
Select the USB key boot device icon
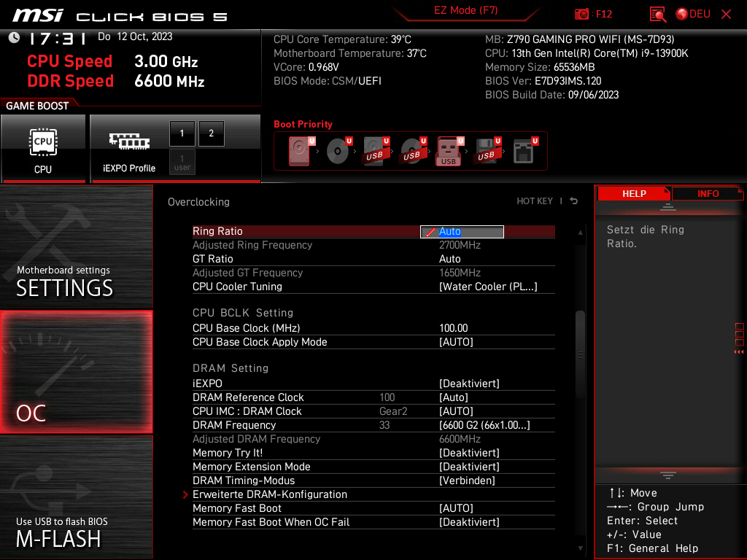(449, 152)
